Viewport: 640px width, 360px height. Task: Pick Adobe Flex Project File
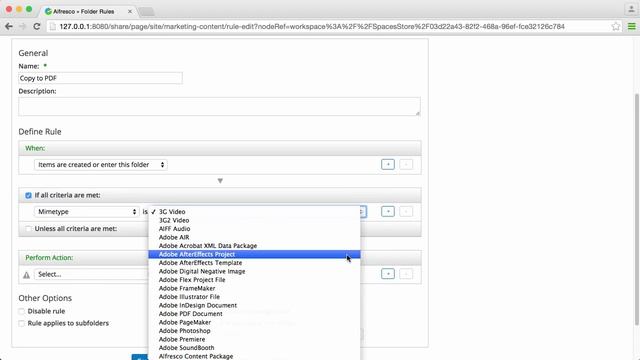coord(254,280)
